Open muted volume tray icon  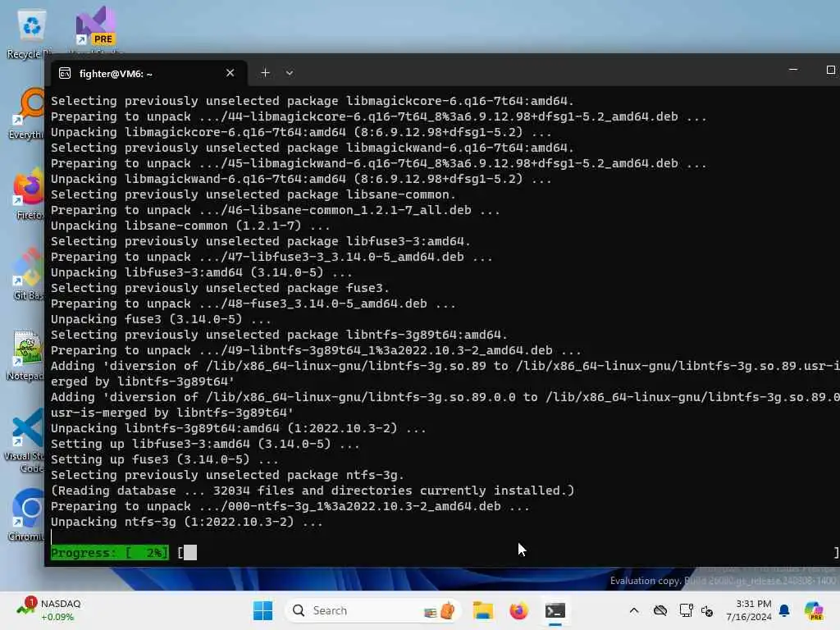click(x=706, y=610)
